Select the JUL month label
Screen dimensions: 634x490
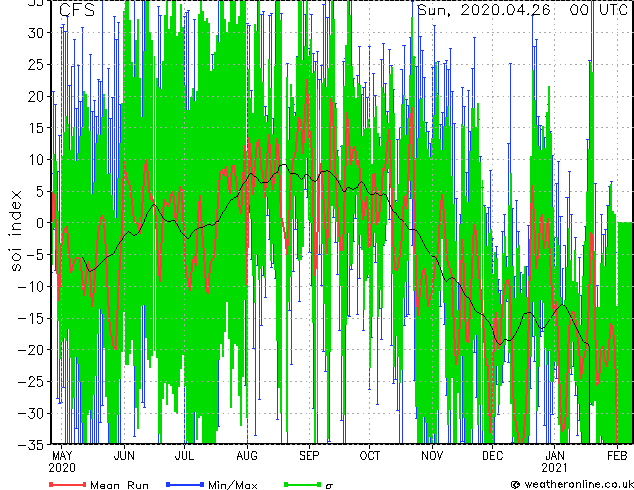[184, 456]
